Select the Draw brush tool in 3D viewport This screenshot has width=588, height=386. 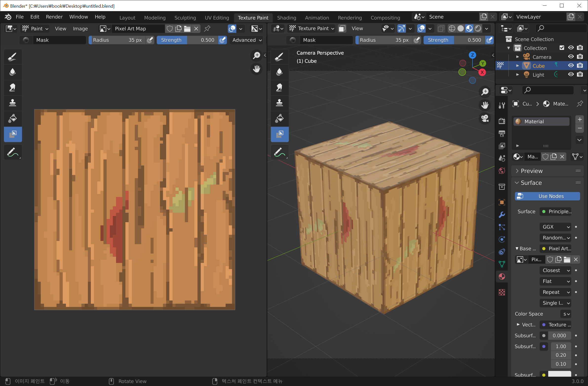click(x=279, y=57)
